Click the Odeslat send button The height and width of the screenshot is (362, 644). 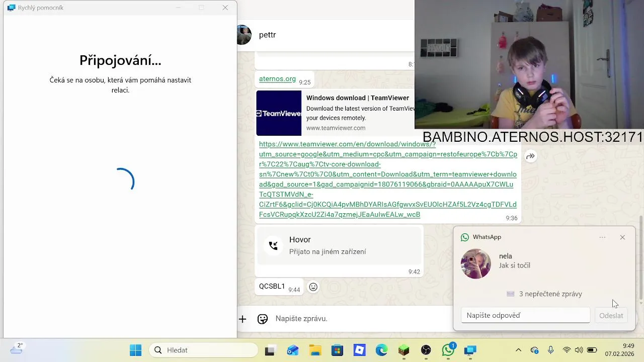pos(611,316)
